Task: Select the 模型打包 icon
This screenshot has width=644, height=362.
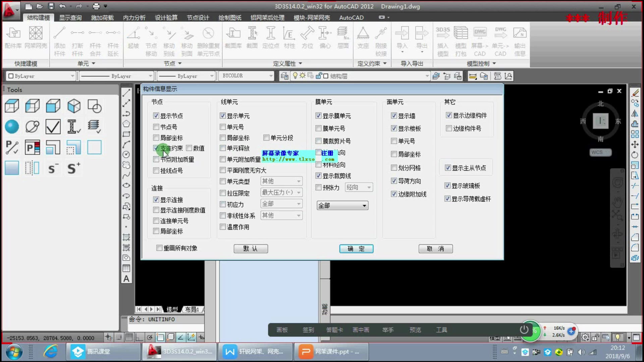Action: tap(461, 39)
